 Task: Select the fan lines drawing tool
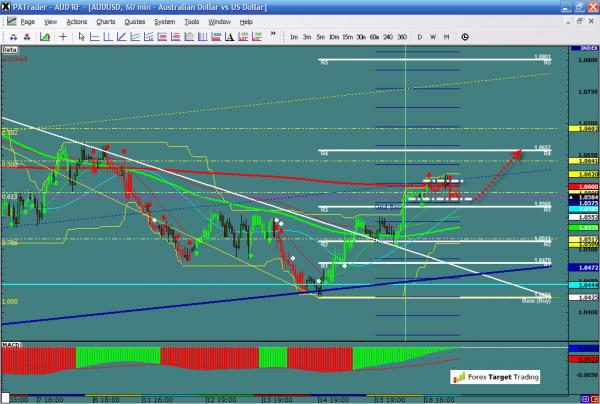[134, 36]
